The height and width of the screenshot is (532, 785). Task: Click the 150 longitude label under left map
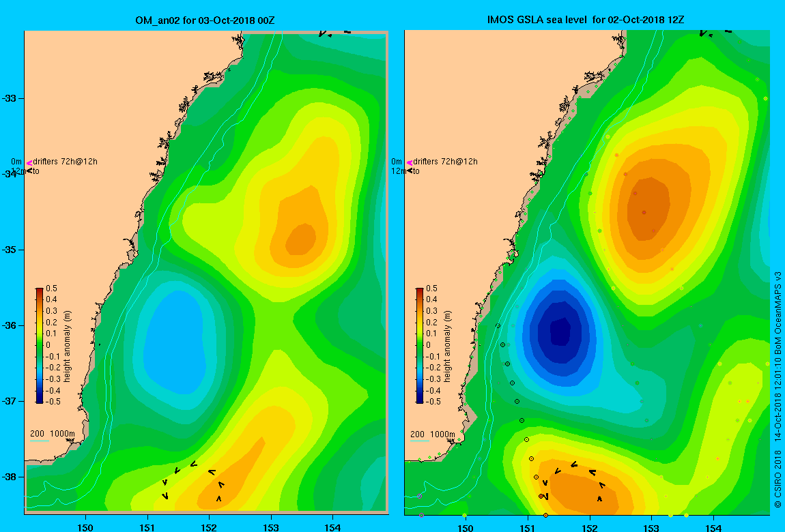coord(85,527)
